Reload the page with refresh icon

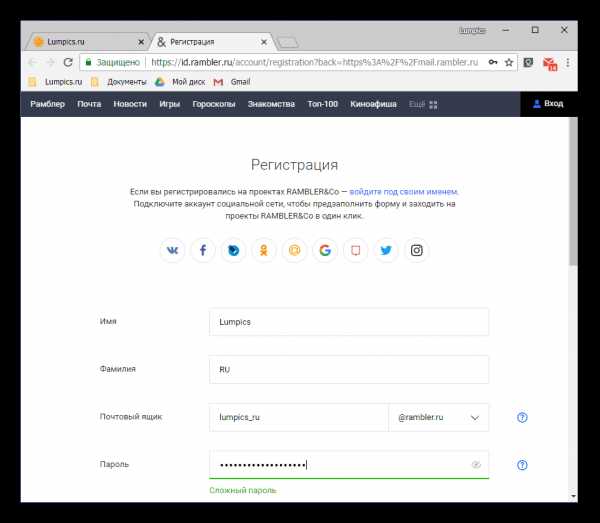pos(68,62)
